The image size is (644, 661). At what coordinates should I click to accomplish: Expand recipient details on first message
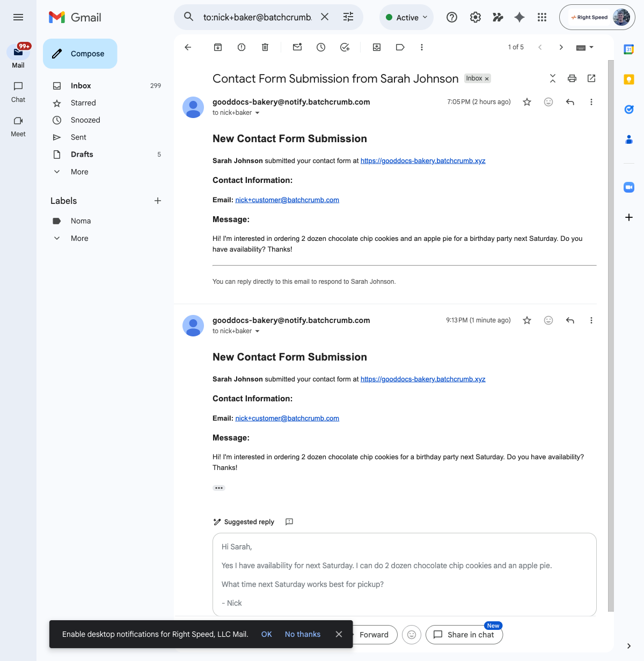[x=258, y=113]
